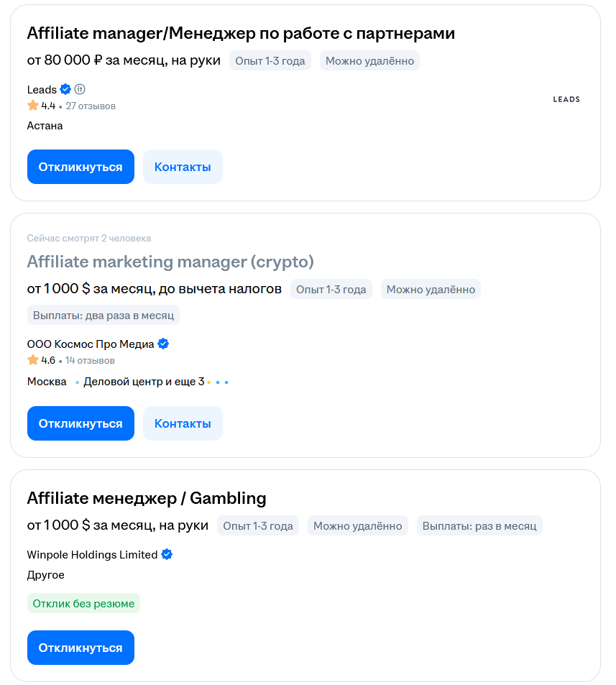Open the Affiliate manager/Менеджер по работе с партнерами listing

[241, 33]
